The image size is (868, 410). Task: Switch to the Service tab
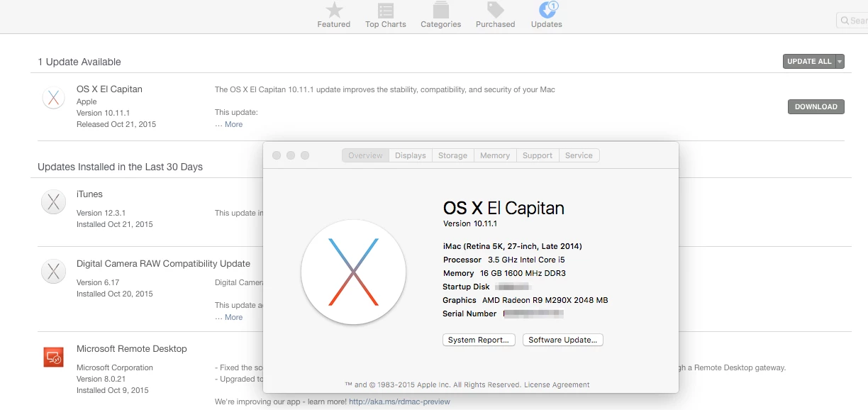(x=579, y=155)
